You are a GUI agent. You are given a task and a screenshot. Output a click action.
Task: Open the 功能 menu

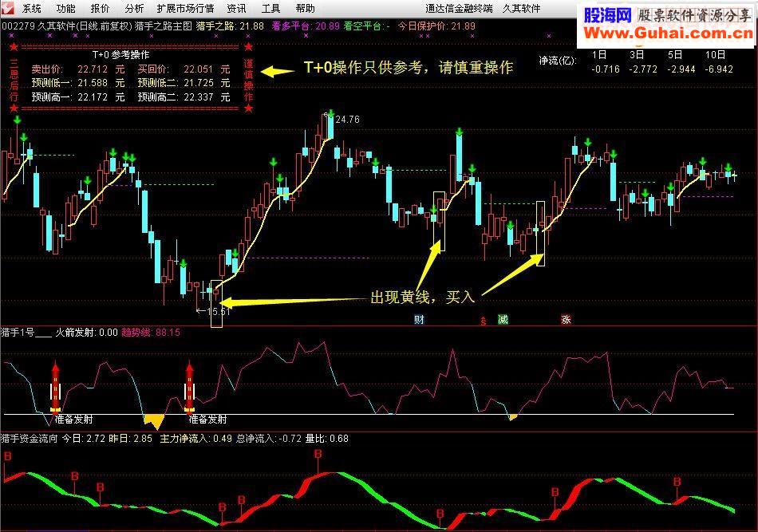65,8
